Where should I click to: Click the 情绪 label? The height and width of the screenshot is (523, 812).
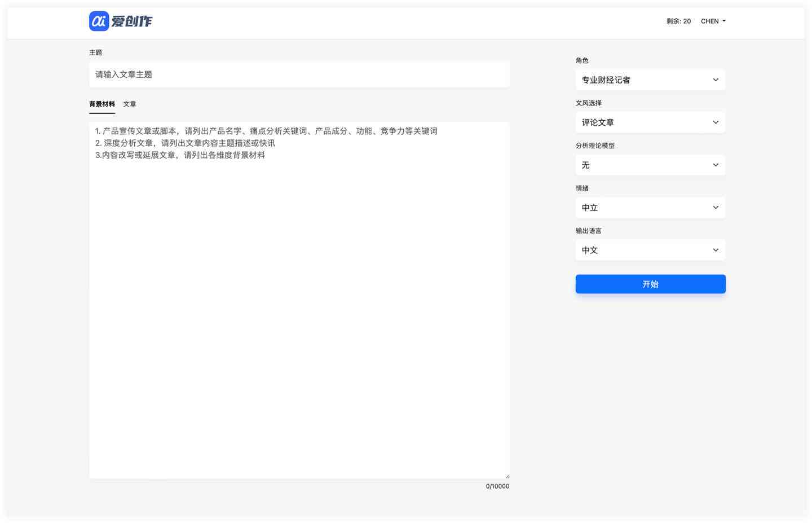coord(582,188)
